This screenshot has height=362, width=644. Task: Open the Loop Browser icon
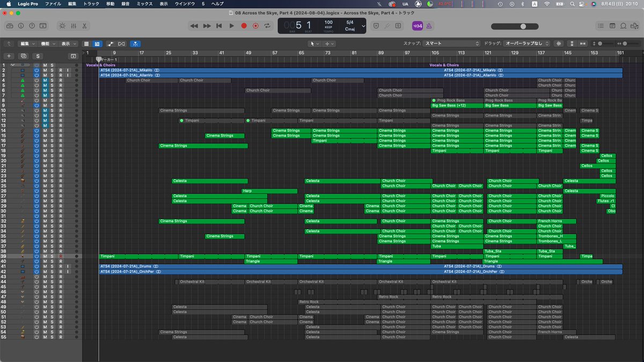(x=624, y=26)
